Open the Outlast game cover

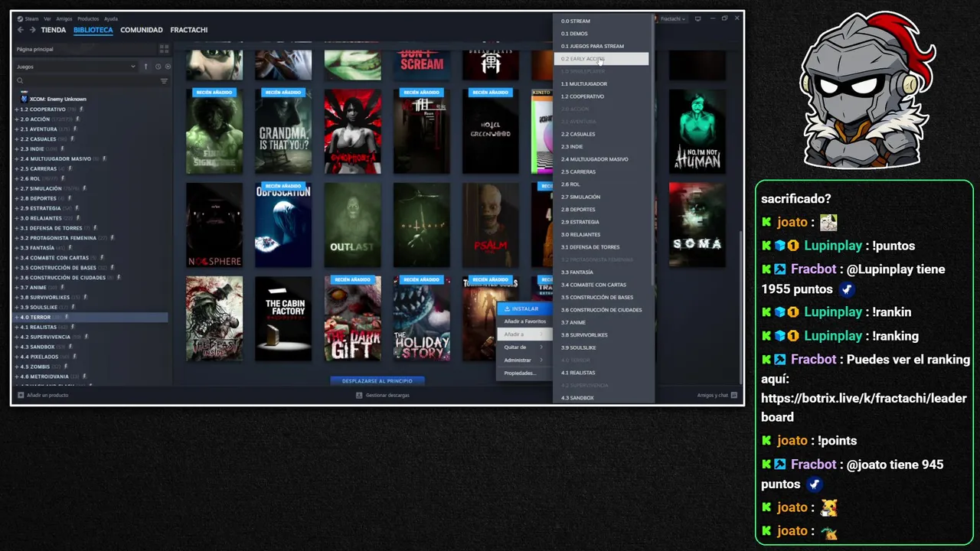tap(352, 225)
